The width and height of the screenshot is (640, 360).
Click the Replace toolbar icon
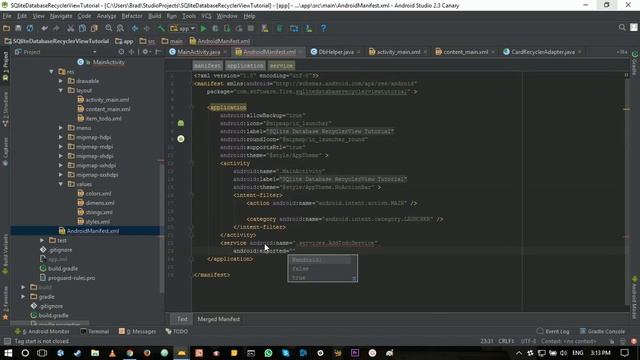coord(120,28)
